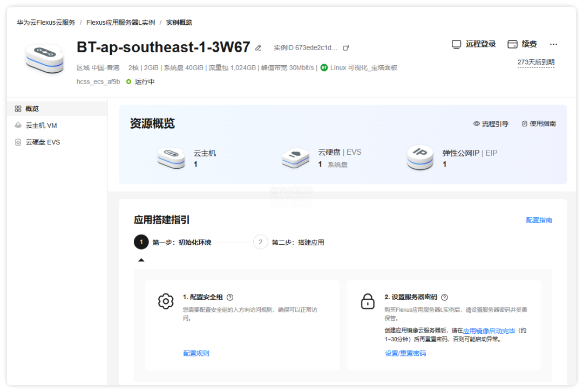This screenshot has height=392, width=583.
Task: Click the edit pencil icon beside instance name
Action: pyautogui.click(x=259, y=48)
